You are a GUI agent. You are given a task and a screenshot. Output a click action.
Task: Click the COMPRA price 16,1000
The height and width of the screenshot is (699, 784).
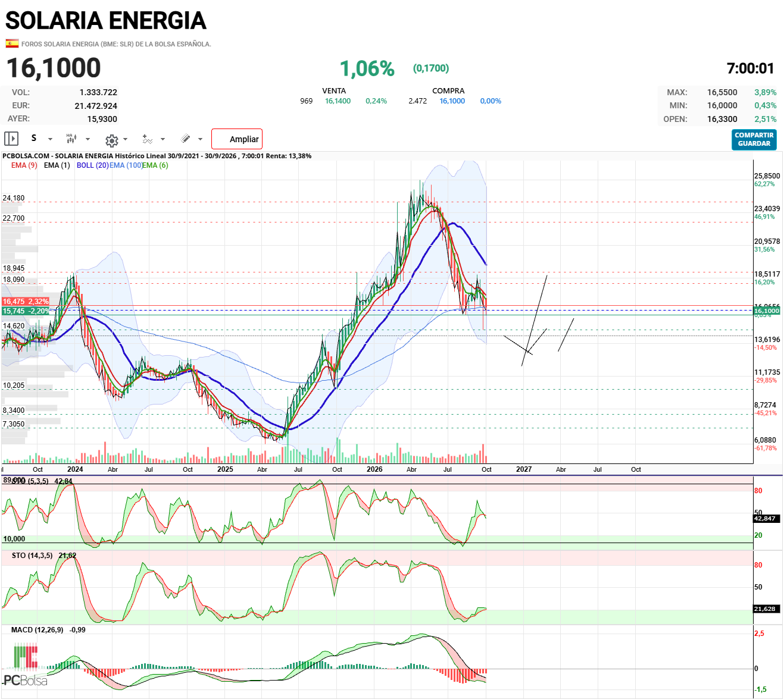coord(452,101)
